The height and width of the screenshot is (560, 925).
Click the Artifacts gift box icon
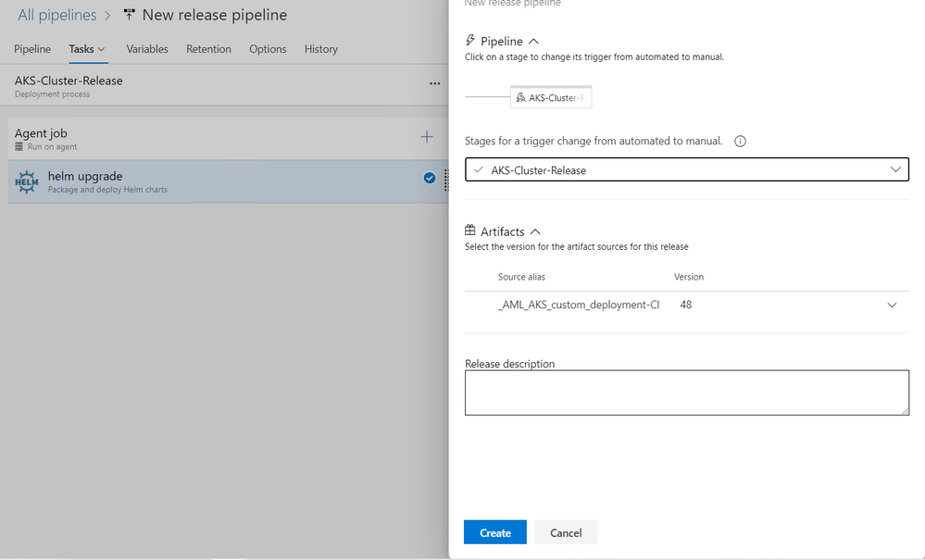click(470, 230)
